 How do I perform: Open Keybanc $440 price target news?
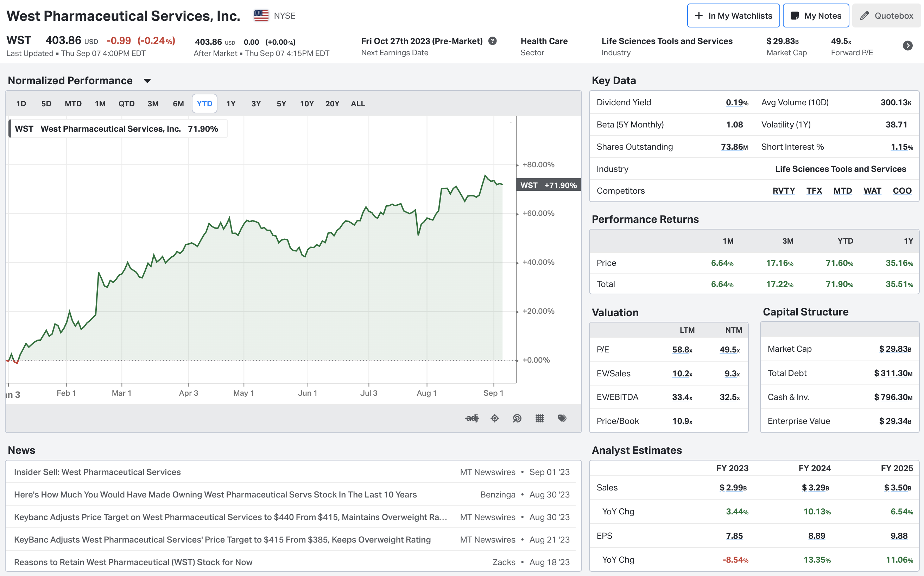point(231,517)
